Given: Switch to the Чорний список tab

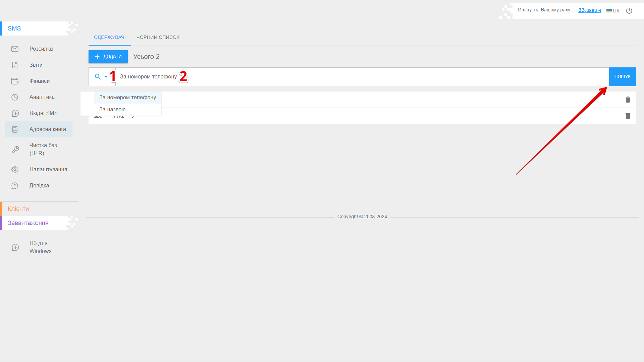Looking at the screenshot, I should tap(158, 37).
